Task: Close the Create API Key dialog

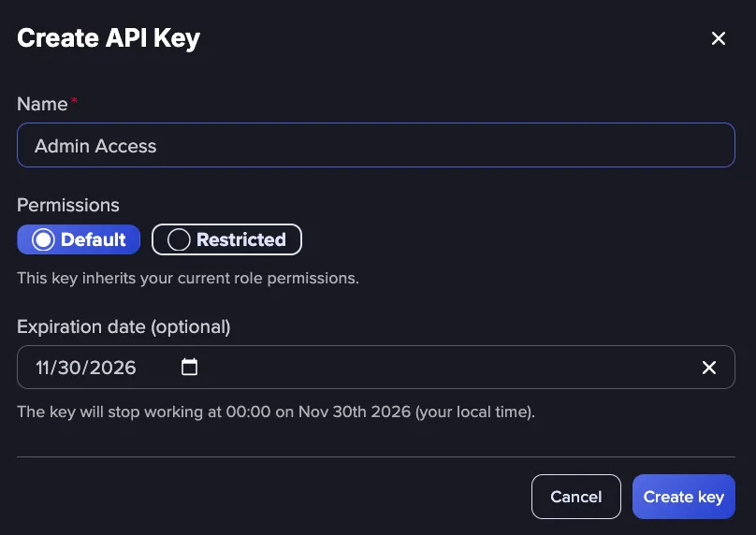Action: click(x=719, y=38)
